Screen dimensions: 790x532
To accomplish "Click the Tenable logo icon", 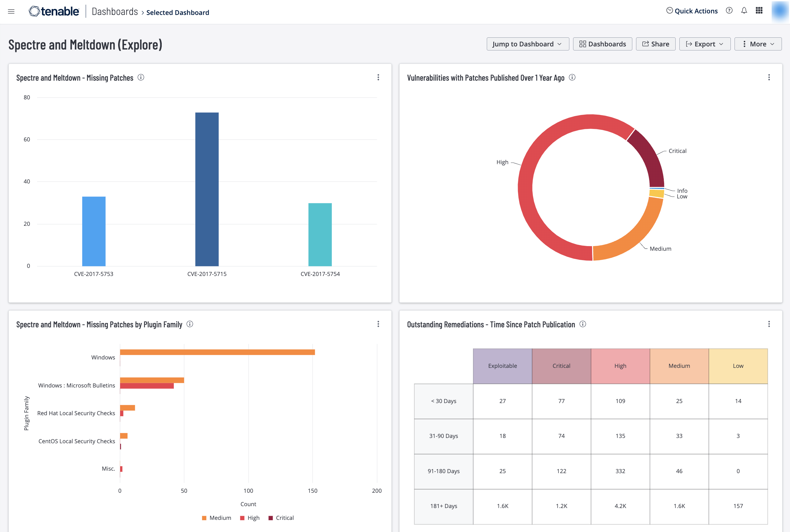I will (x=33, y=11).
